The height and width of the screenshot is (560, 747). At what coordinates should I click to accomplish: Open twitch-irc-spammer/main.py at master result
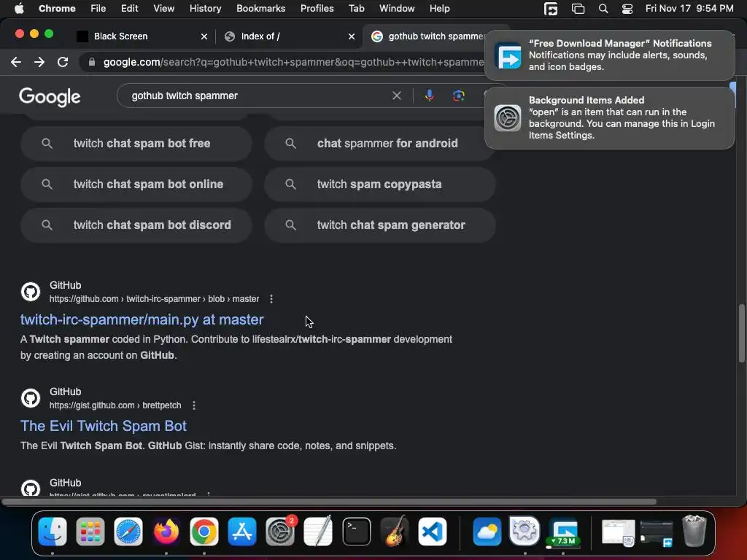[x=142, y=319]
